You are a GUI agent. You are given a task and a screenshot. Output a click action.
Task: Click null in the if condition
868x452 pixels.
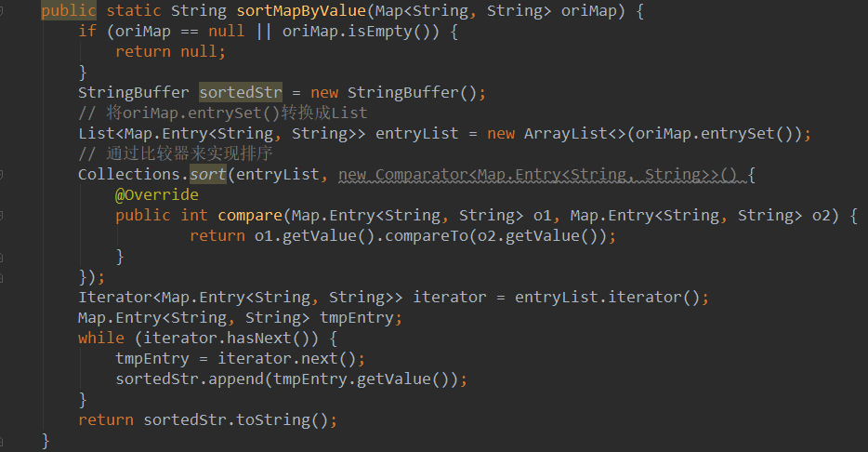(227, 31)
